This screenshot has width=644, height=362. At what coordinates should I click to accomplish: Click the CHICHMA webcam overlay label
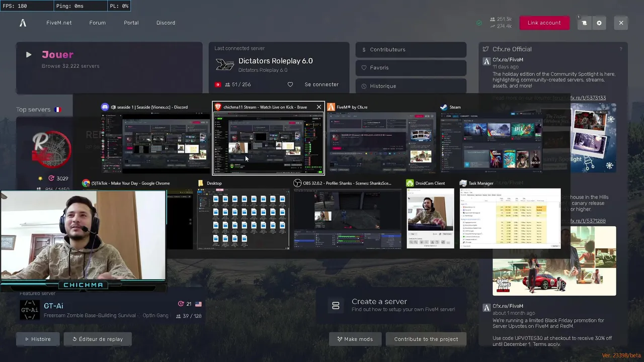[83, 285]
